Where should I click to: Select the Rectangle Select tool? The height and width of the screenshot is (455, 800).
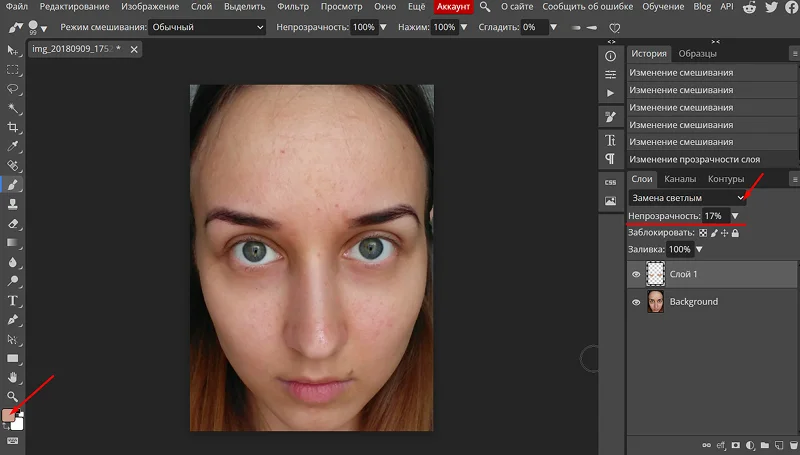tap(13, 69)
